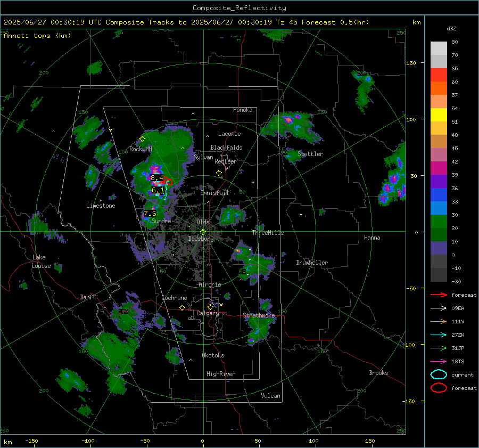The image size is (479, 448).
Task: Click the Strathmore town label
Action: [259, 315]
